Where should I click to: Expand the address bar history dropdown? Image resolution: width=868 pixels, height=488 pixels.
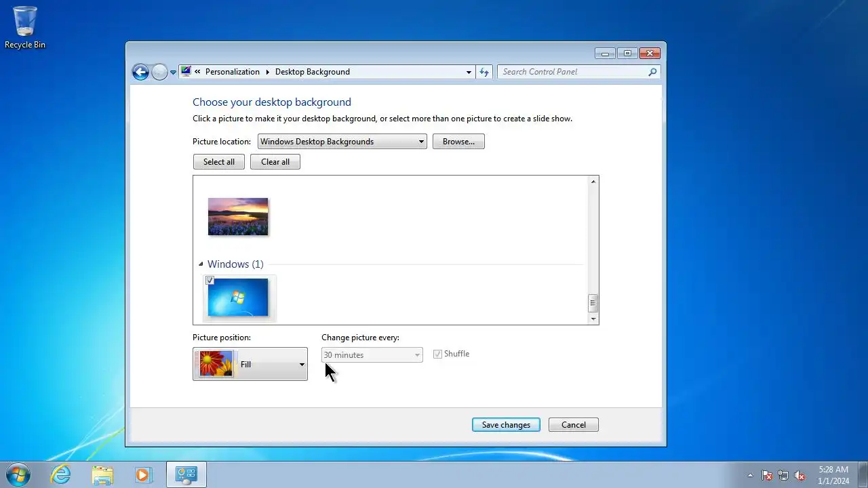click(469, 72)
